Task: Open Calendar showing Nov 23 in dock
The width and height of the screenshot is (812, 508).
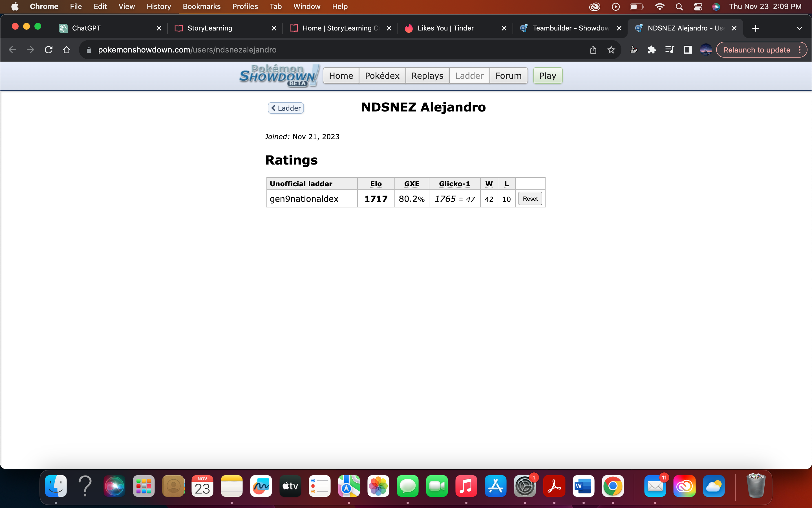Action: 202,486
